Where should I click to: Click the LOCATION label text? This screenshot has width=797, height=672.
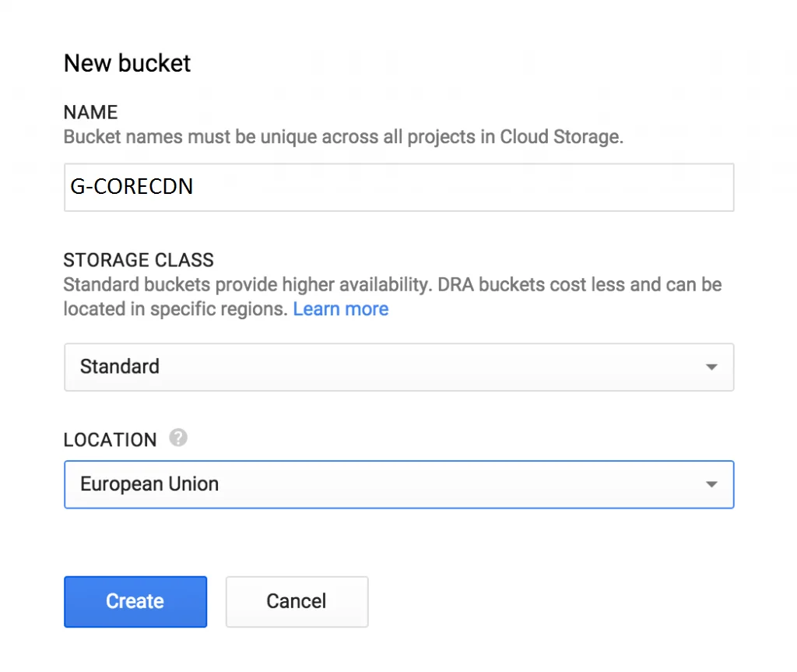point(110,439)
